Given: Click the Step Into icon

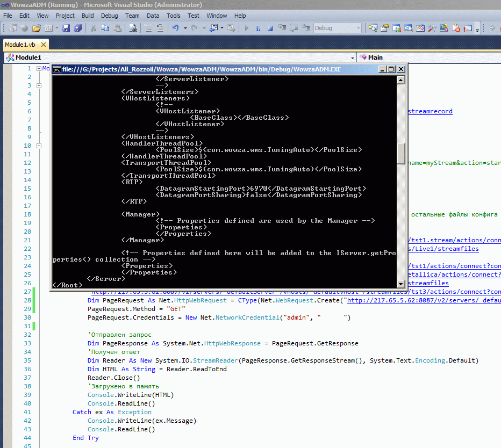Looking at the screenshot, I should (282, 28).
